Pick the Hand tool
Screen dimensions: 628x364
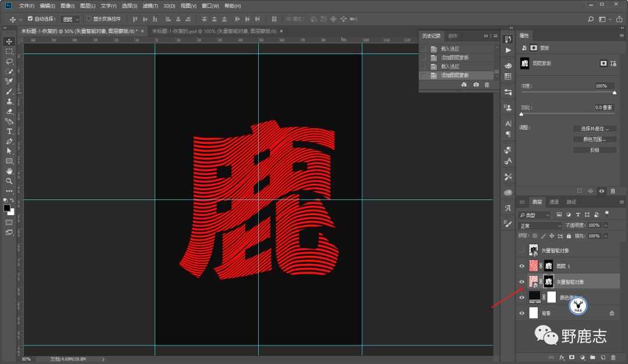pos(9,171)
